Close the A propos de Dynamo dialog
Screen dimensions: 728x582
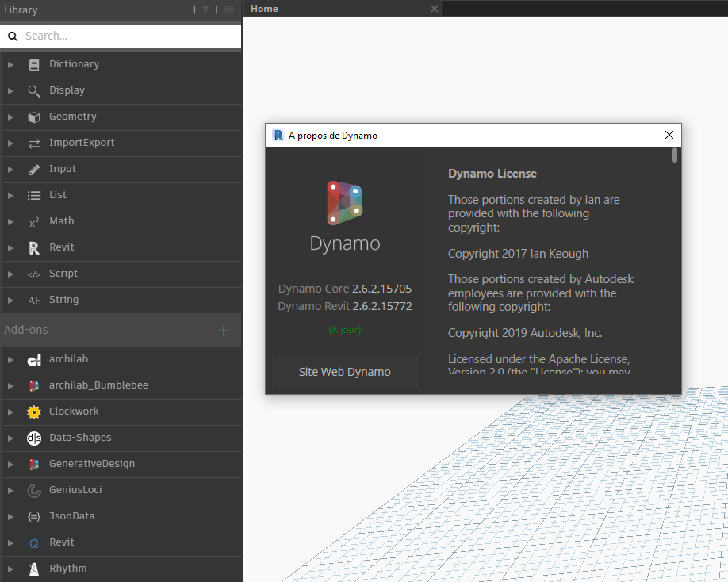[x=669, y=136]
